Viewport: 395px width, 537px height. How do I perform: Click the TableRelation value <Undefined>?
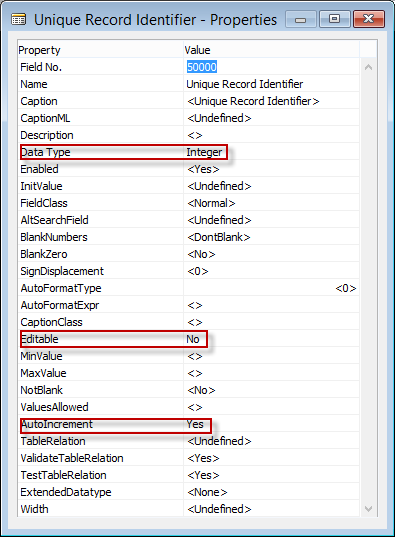219,441
